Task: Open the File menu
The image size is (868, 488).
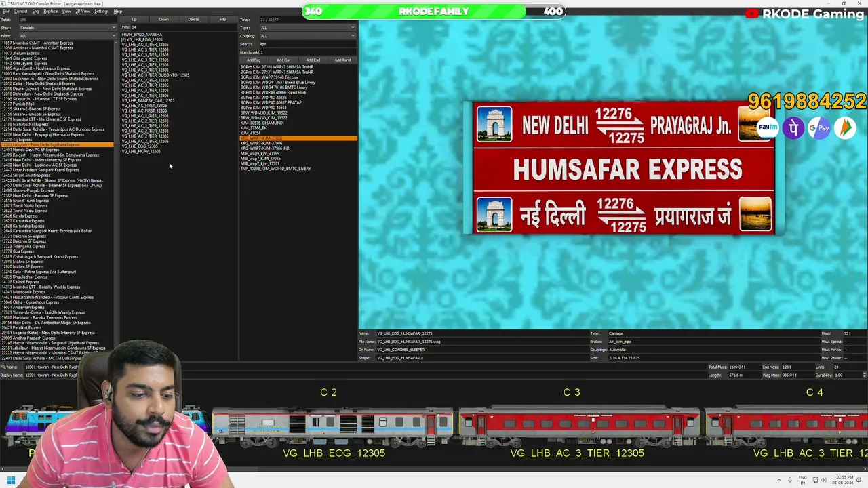Action: point(6,12)
